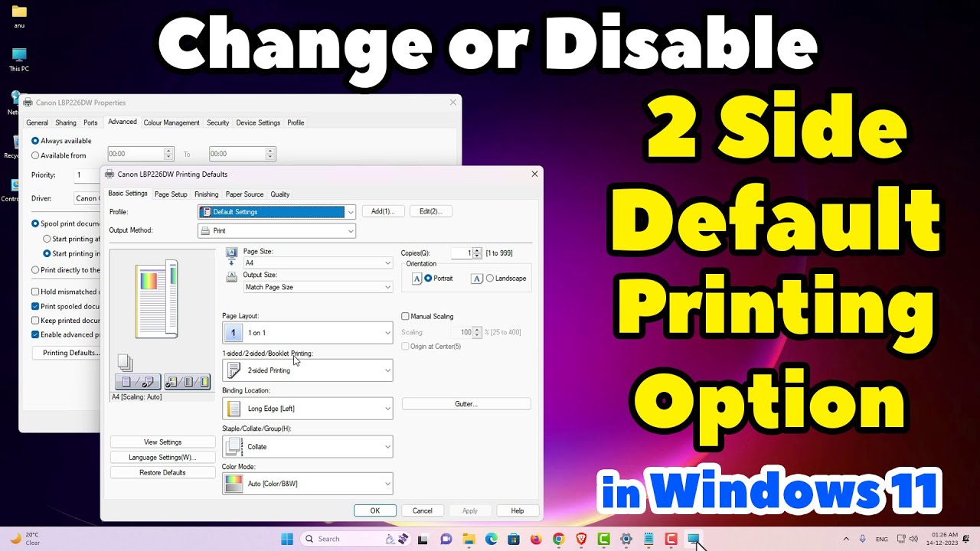Click the 1-sided/2-sided printing toggle icon under preview
Image resolution: width=980 pixels, height=551 pixels.
[138, 381]
